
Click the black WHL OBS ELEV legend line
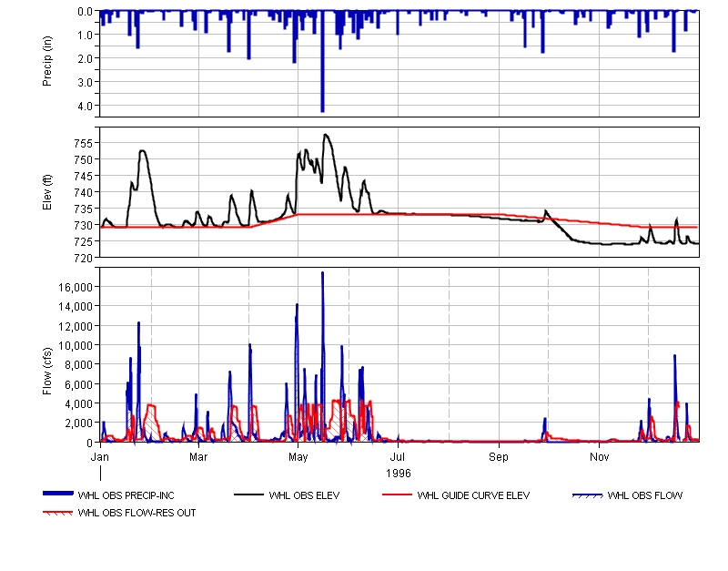pyautogui.click(x=248, y=495)
